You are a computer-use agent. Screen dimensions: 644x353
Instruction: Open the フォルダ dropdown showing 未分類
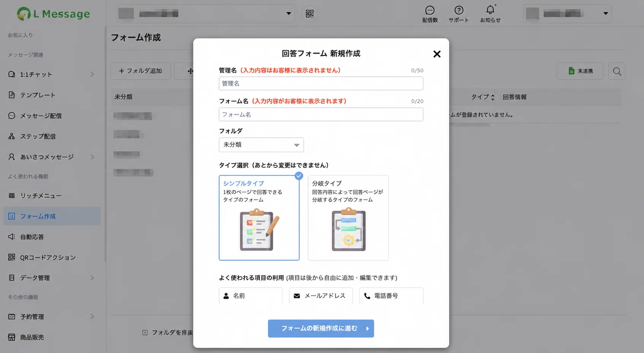coord(261,145)
